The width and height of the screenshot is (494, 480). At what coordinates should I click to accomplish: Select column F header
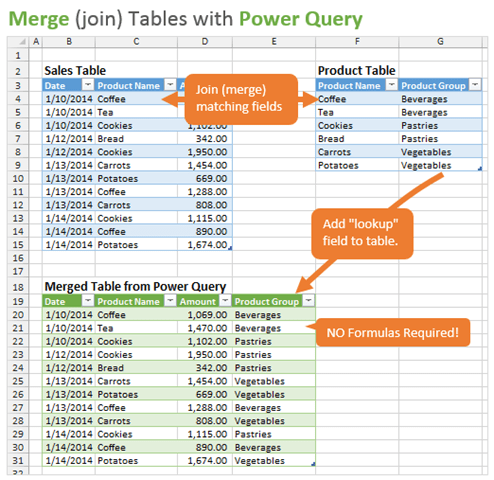357,42
